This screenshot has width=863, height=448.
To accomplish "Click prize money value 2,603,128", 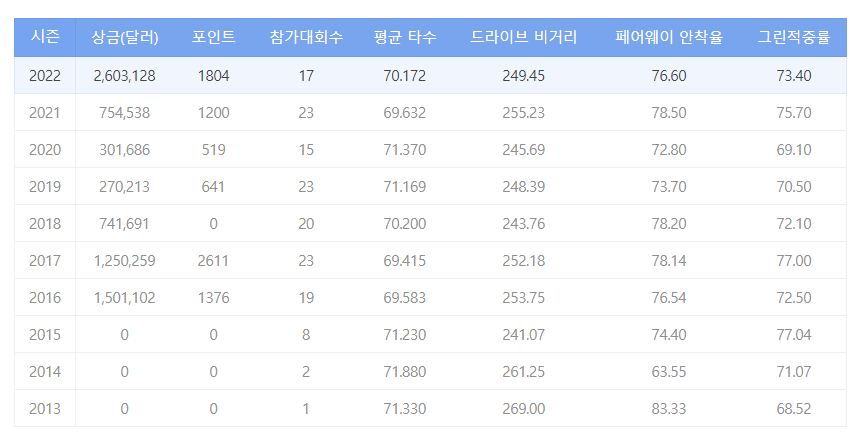I will point(124,75).
